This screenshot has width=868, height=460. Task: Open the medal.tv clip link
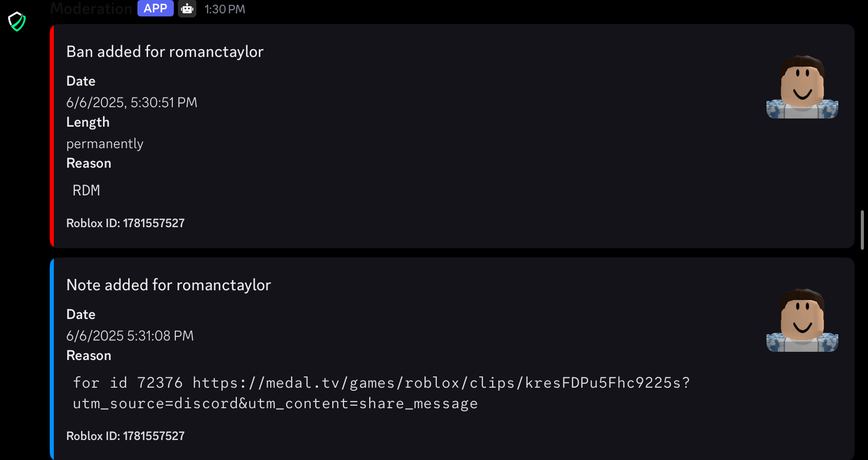441,383
